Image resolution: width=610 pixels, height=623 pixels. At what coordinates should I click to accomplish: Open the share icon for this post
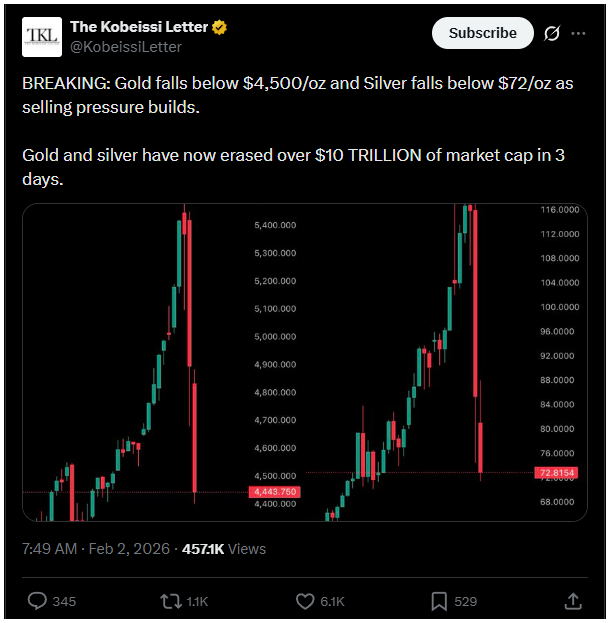click(x=573, y=601)
